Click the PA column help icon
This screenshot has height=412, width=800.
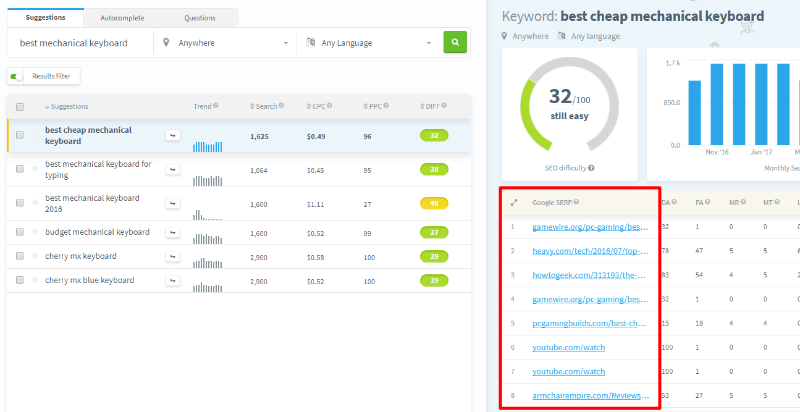point(708,202)
